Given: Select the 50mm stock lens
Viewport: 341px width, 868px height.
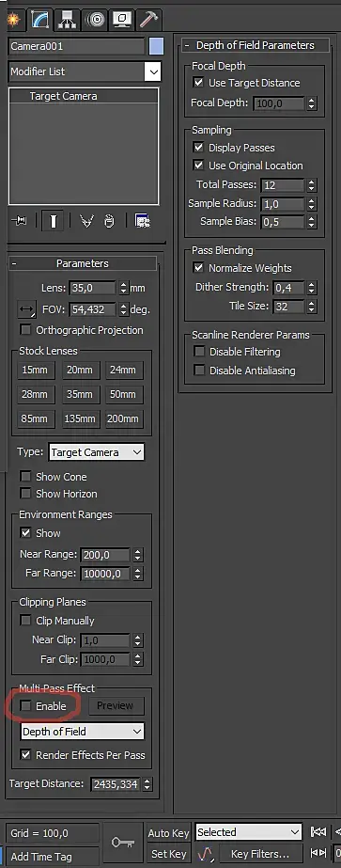Looking at the screenshot, I should point(123,394).
